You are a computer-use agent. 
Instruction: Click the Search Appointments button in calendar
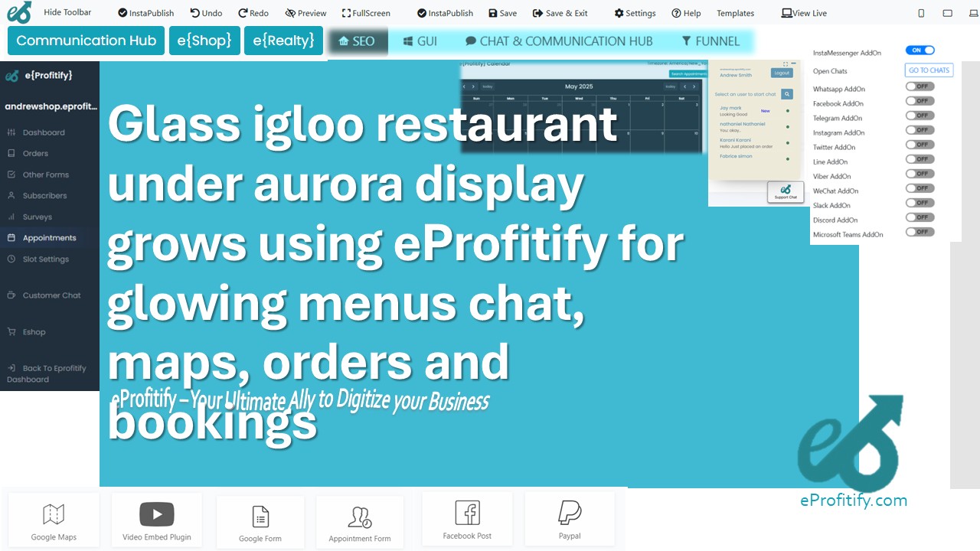pyautogui.click(x=688, y=73)
